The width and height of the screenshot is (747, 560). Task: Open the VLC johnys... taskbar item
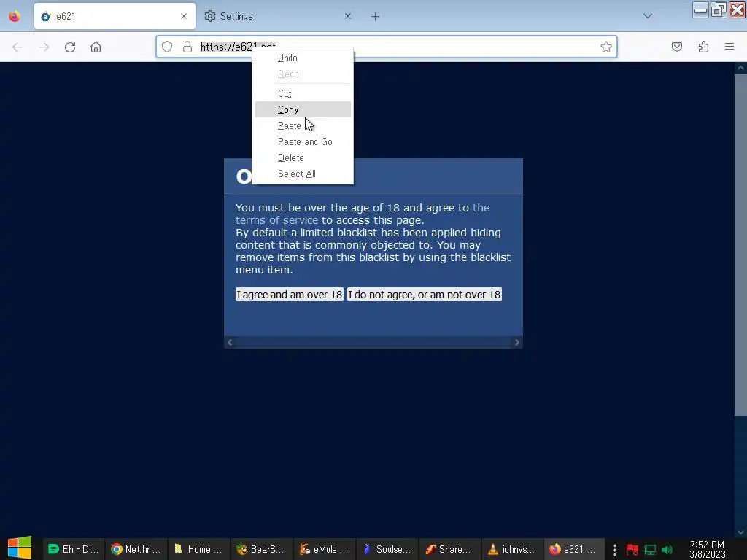click(x=511, y=549)
